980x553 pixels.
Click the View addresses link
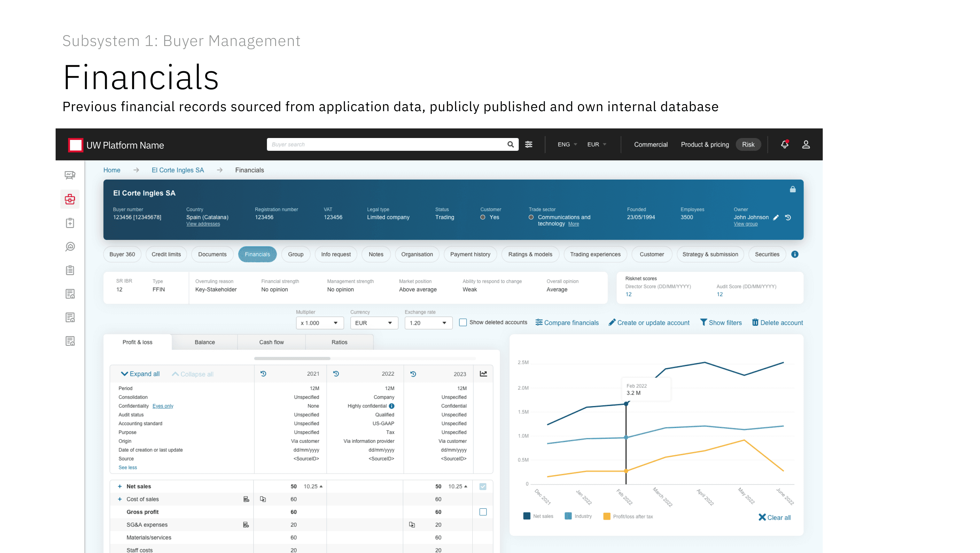click(x=203, y=224)
